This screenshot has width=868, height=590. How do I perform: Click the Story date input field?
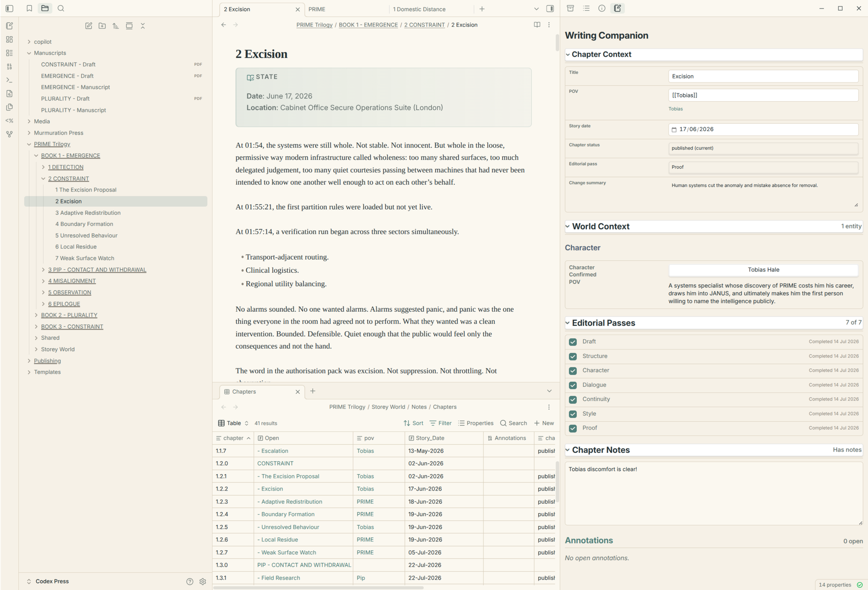pos(763,129)
